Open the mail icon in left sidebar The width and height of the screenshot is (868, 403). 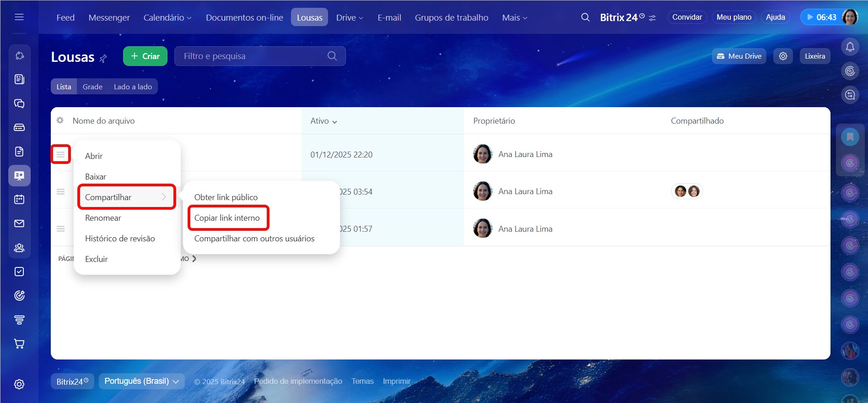point(19,223)
